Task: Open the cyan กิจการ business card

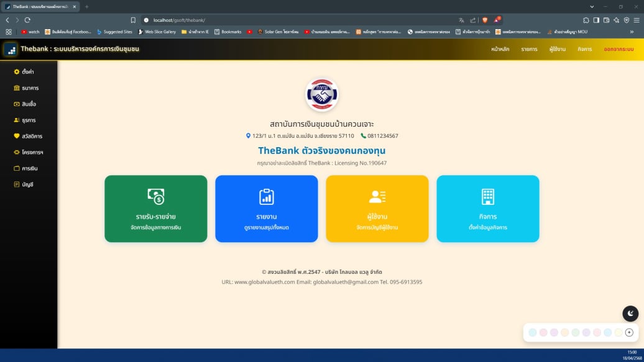Action: pos(488,209)
